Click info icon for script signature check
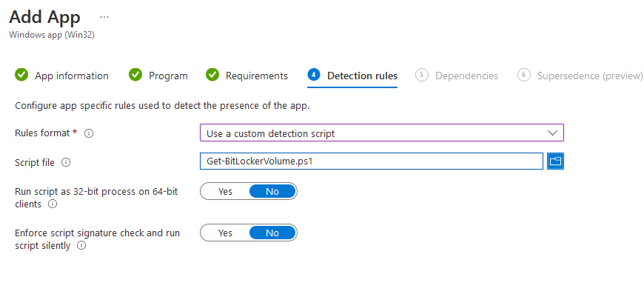Screen dimensions: 644x297 (81, 246)
